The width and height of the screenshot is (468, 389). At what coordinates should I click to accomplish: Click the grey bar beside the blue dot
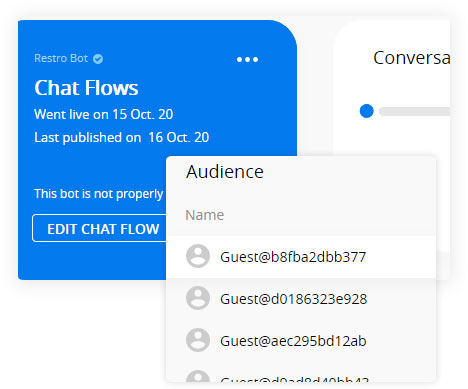(415, 111)
